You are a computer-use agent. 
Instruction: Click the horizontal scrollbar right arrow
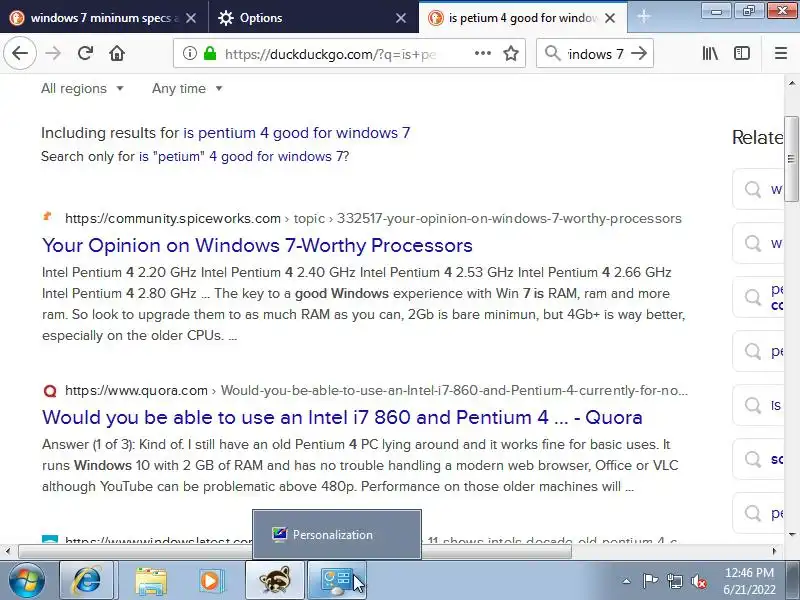[x=774, y=552]
